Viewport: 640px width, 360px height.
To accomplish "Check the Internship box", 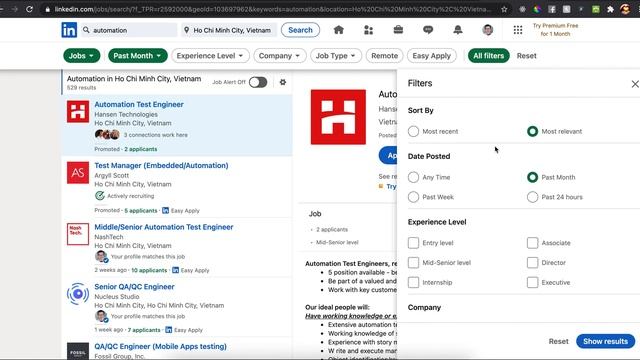I will click(413, 282).
